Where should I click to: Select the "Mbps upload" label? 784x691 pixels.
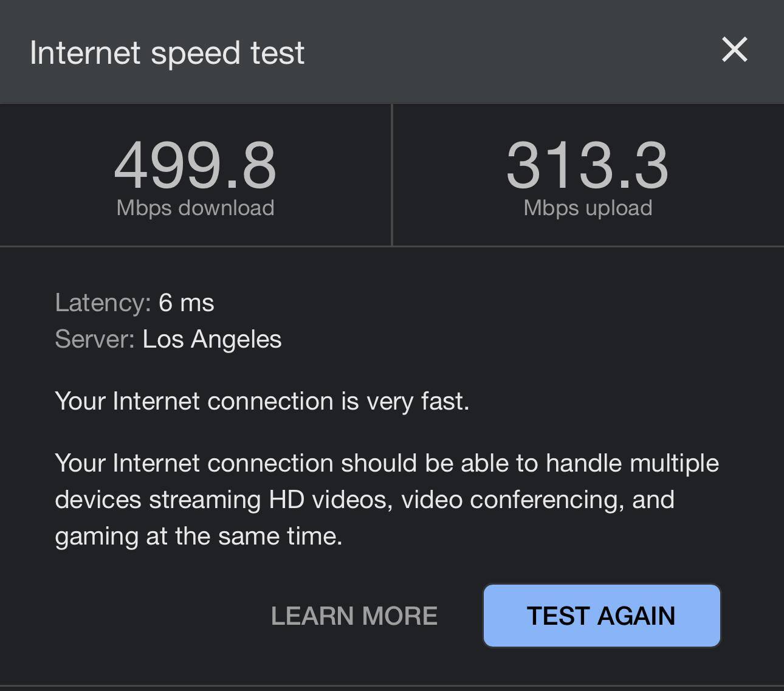point(588,208)
